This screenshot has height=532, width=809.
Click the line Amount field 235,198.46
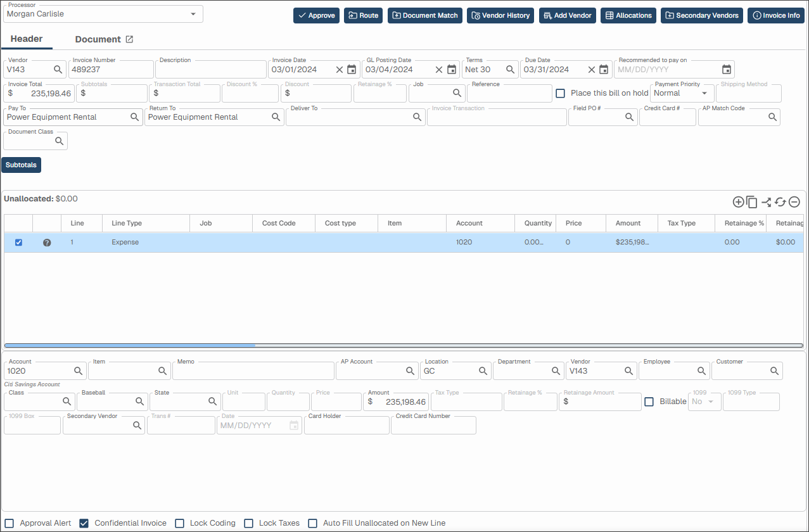click(396, 402)
